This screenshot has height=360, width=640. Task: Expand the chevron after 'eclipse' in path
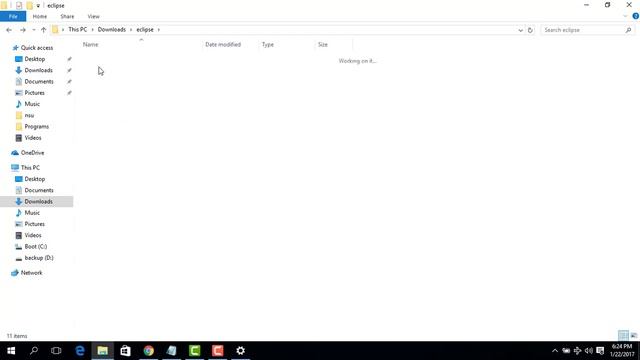pyautogui.click(x=159, y=29)
